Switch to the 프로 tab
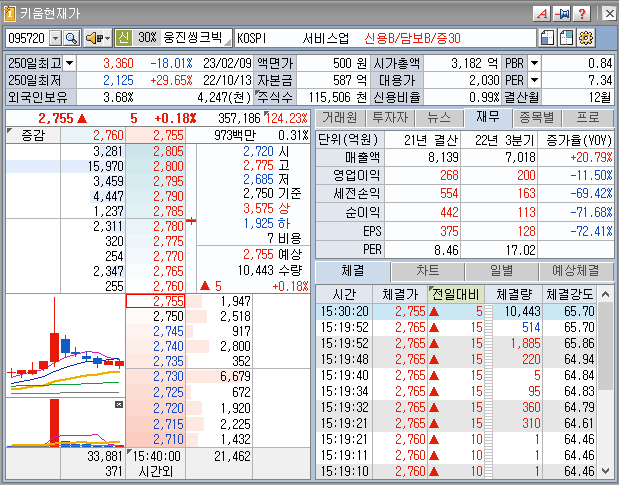The image size is (619, 485). click(x=588, y=117)
